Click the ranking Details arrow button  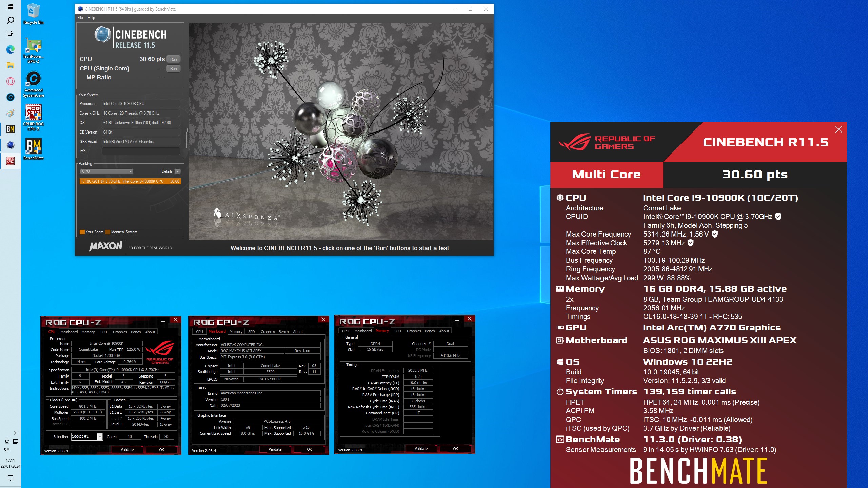178,172
